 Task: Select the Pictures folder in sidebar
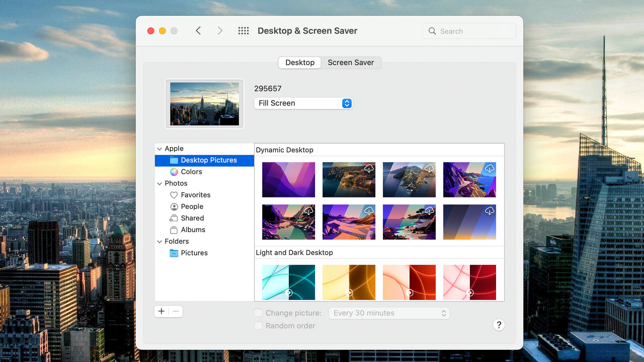[x=194, y=252]
